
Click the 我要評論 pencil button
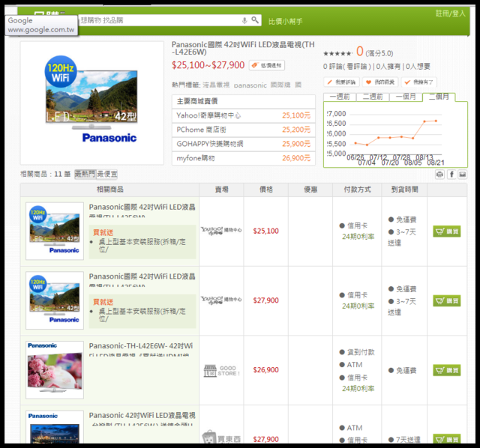coord(342,82)
